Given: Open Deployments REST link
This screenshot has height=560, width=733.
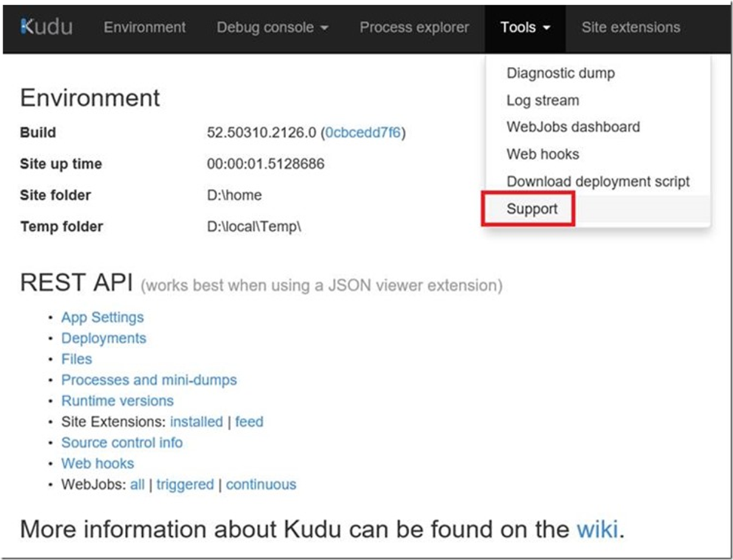Looking at the screenshot, I should (103, 338).
